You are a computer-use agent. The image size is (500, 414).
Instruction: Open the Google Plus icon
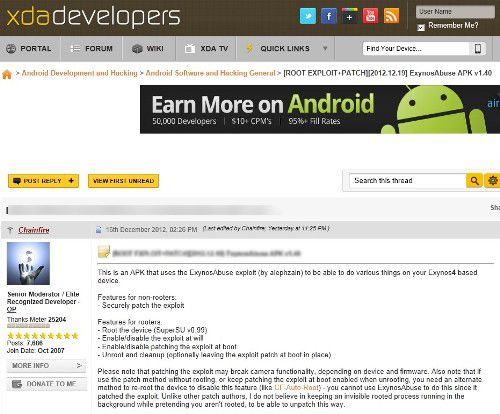pyautogui.click(x=349, y=16)
